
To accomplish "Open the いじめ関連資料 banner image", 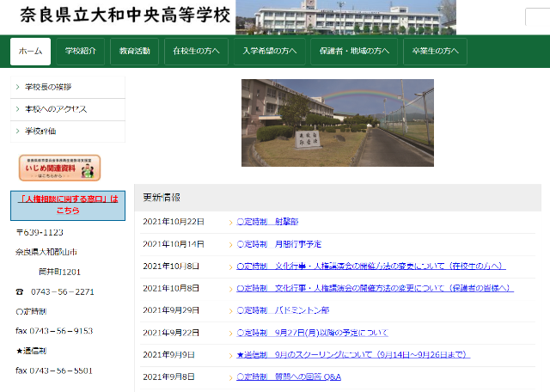I will [x=59, y=168].
